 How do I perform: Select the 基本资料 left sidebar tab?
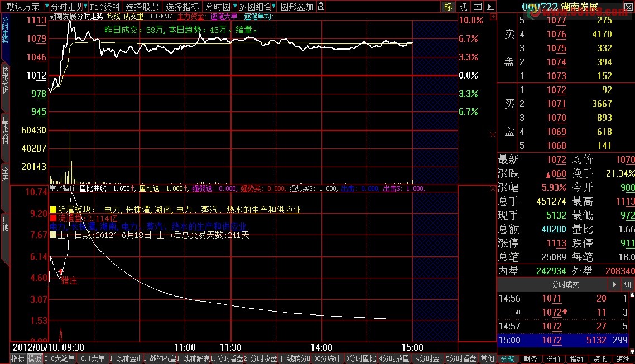click(5, 130)
